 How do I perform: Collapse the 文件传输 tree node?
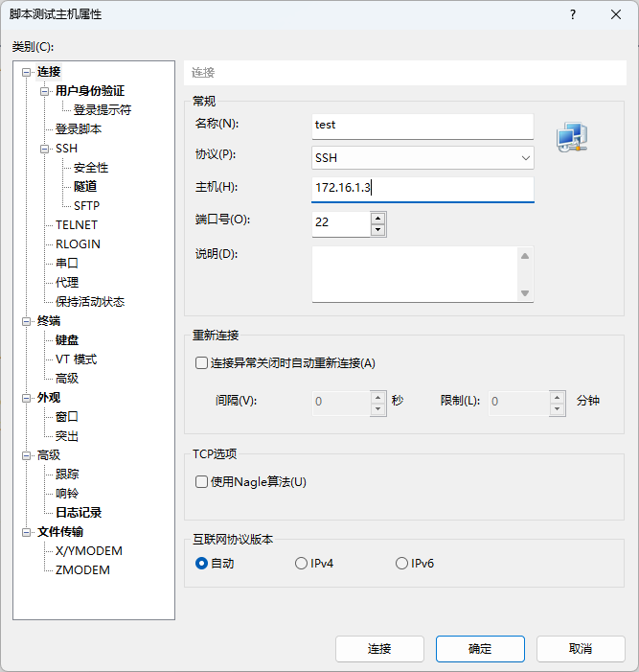[27, 532]
